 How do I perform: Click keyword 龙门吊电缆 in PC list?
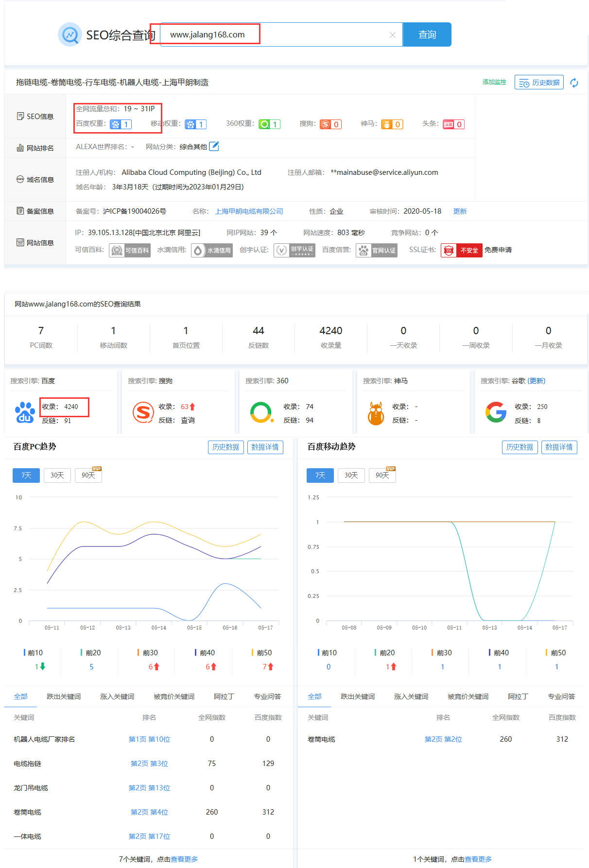pos(31,788)
